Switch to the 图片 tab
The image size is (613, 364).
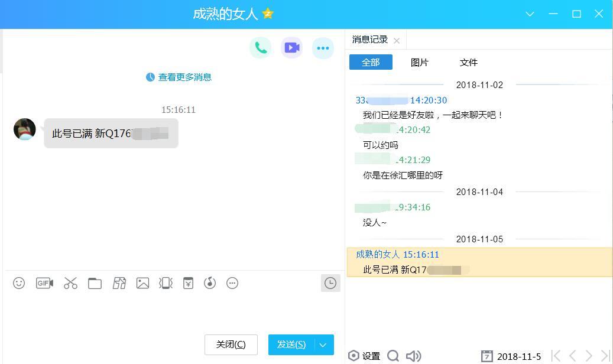coord(419,62)
